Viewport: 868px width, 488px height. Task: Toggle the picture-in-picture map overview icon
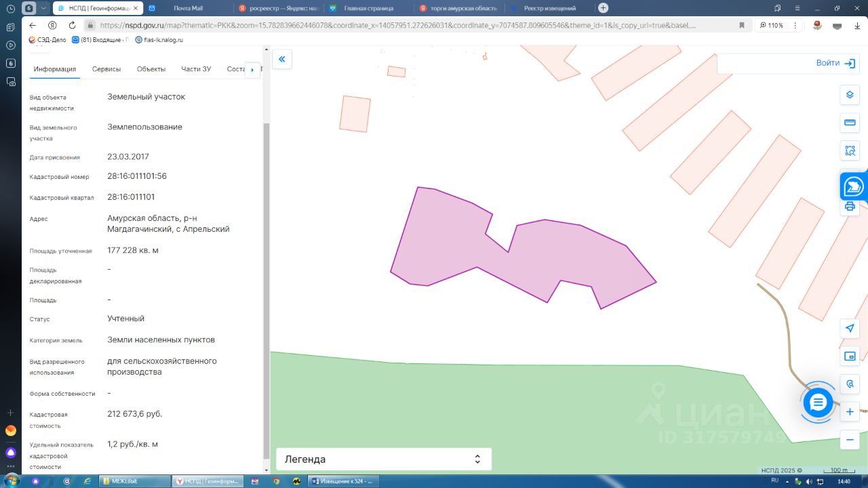[850, 357]
